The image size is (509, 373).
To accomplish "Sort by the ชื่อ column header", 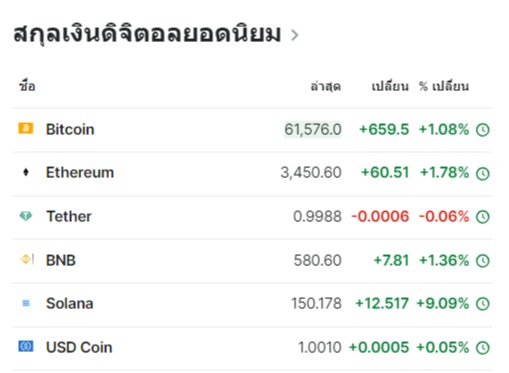I will (x=27, y=86).
